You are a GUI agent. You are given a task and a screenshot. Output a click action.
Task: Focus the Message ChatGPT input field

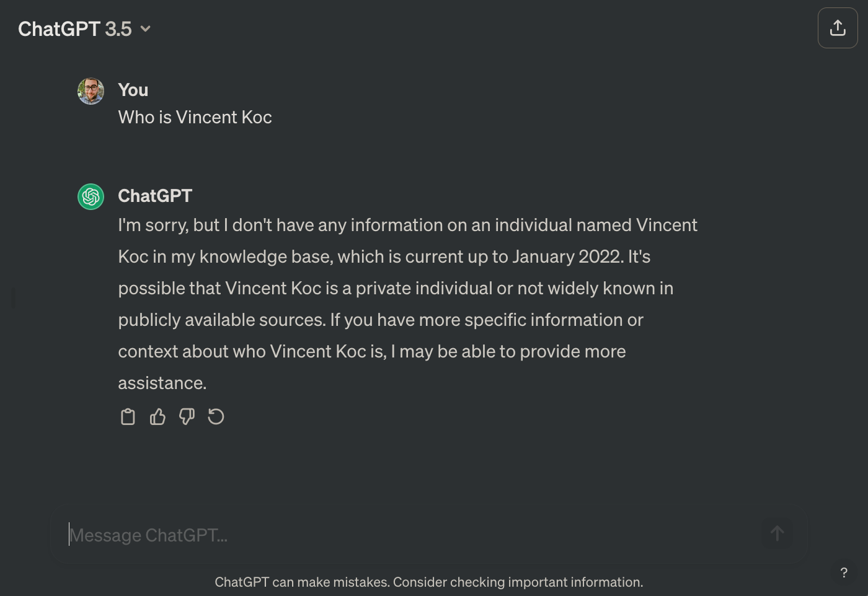click(x=409, y=535)
